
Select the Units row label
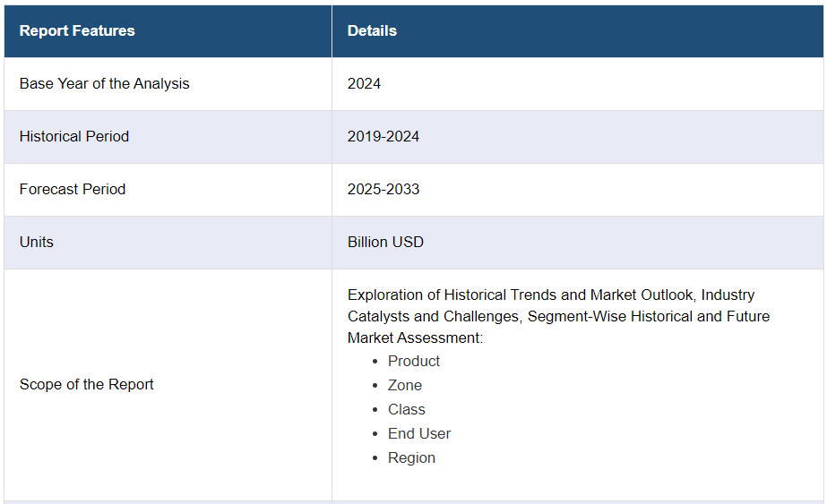pos(37,242)
